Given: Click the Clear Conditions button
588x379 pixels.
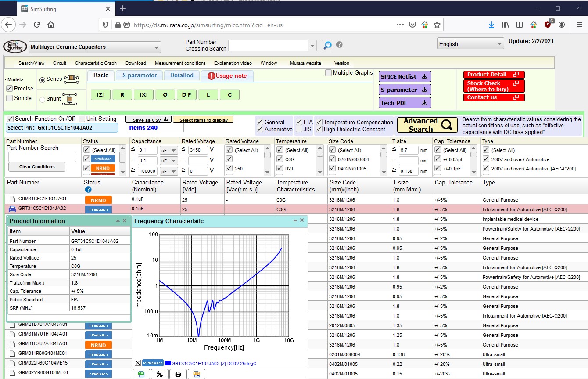Looking at the screenshot, I should pyautogui.click(x=37, y=166).
